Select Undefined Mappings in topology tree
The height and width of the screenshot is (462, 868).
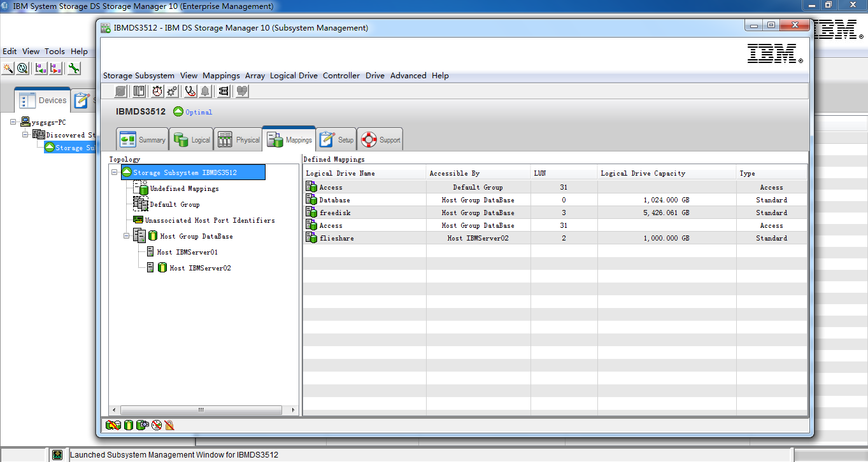[184, 188]
